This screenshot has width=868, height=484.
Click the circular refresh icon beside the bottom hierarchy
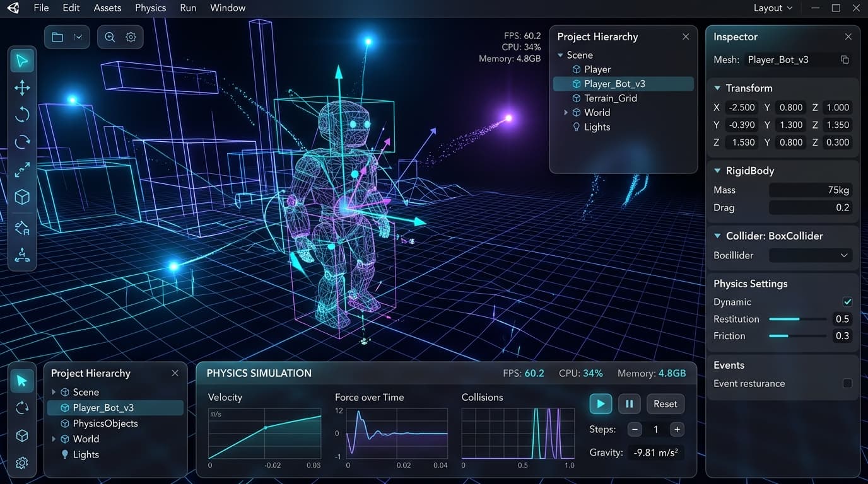[x=22, y=408]
